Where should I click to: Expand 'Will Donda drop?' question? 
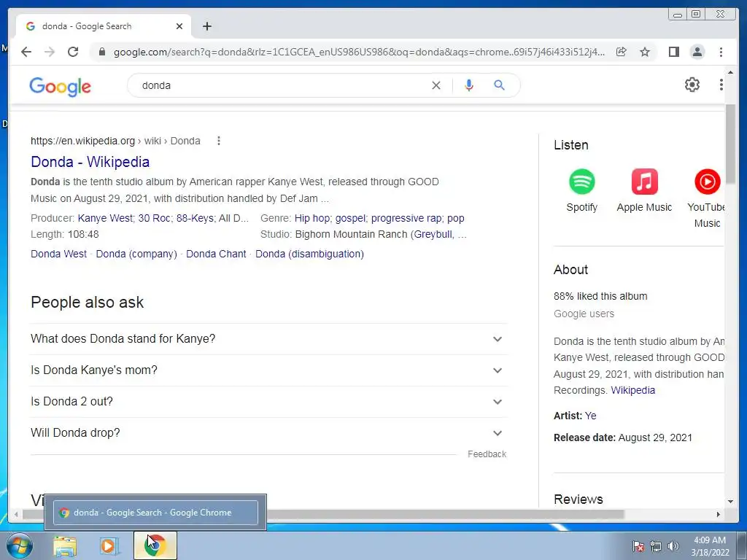tap(268, 433)
